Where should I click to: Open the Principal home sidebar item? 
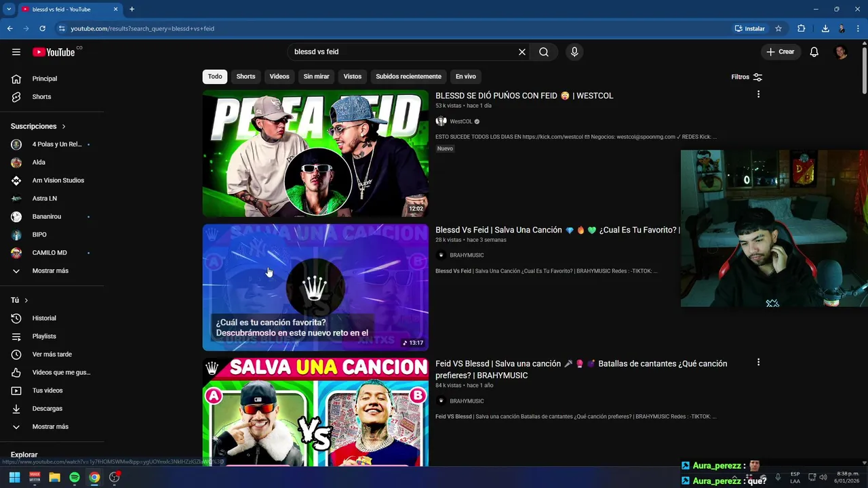coord(52,79)
